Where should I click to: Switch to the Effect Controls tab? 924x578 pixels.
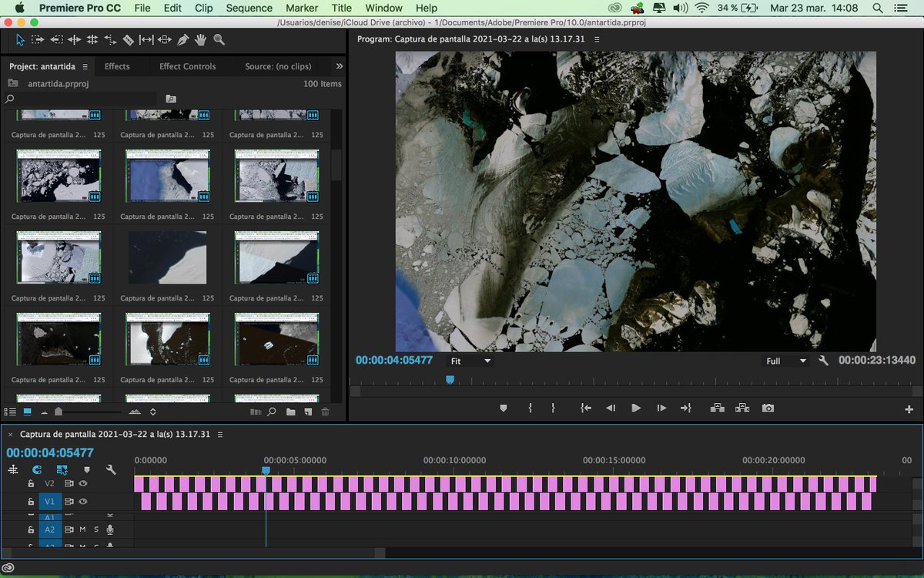[187, 66]
